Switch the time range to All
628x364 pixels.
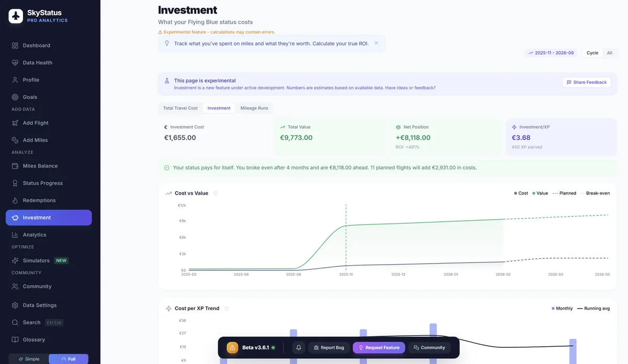point(609,53)
